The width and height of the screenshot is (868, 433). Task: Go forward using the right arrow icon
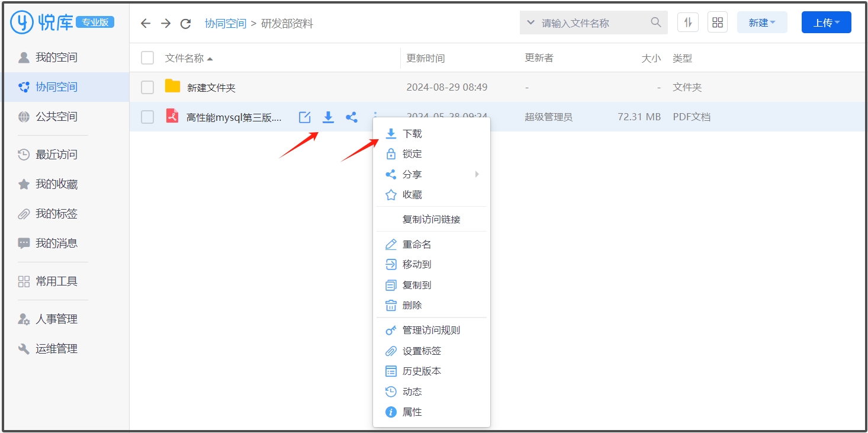click(x=166, y=24)
